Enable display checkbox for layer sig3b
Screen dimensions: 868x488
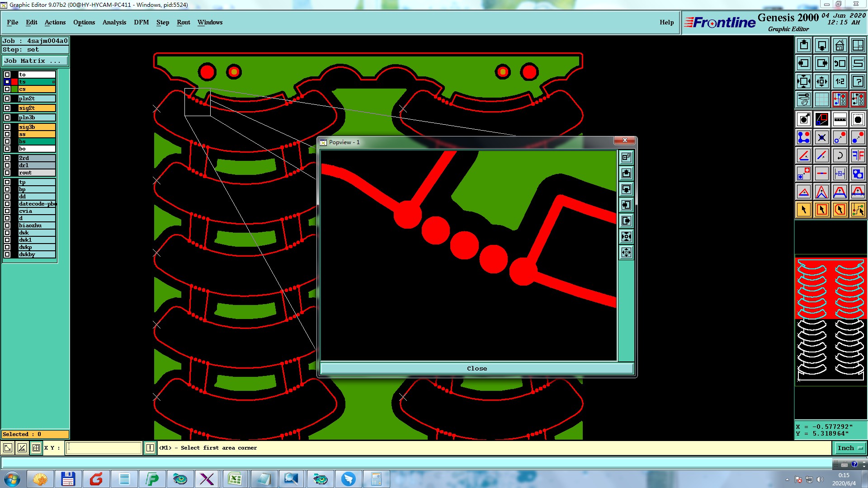pos(7,127)
